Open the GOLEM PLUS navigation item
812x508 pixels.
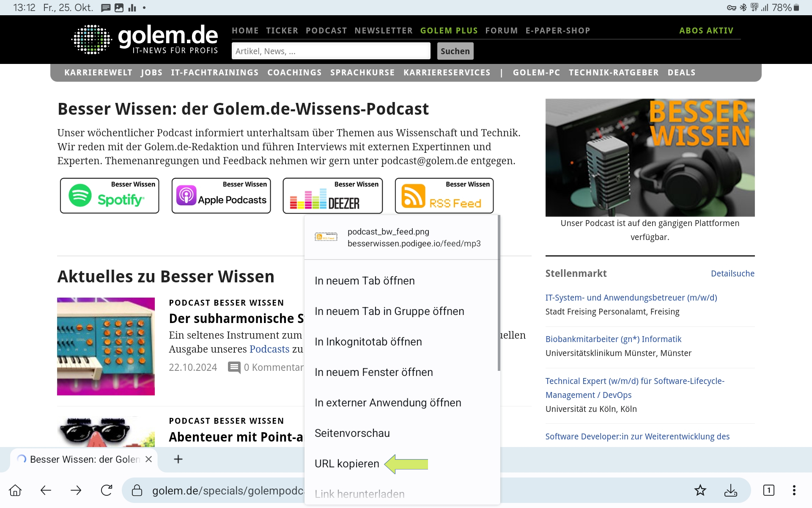tap(449, 30)
